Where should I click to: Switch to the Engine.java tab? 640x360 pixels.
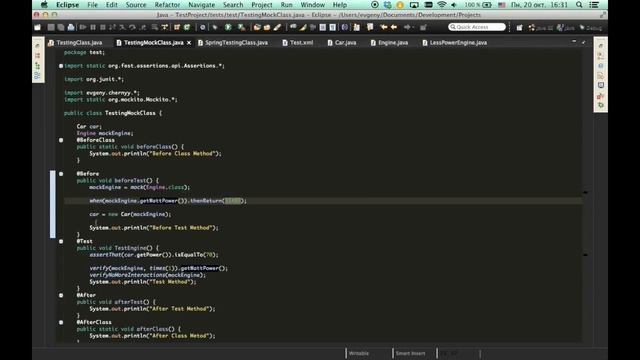pyautogui.click(x=389, y=42)
